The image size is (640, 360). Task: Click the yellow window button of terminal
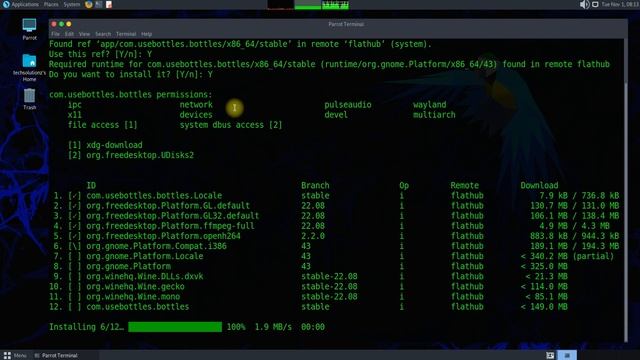coord(69,24)
